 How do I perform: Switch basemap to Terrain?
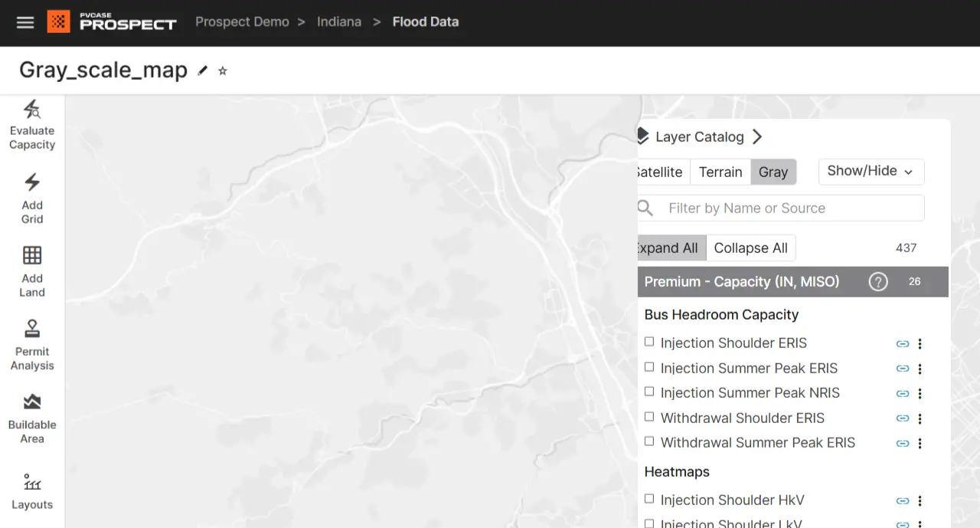pyautogui.click(x=720, y=172)
